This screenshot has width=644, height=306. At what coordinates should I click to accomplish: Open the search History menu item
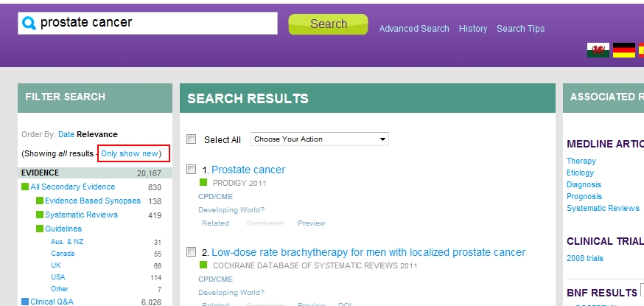pyautogui.click(x=472, y=29)
